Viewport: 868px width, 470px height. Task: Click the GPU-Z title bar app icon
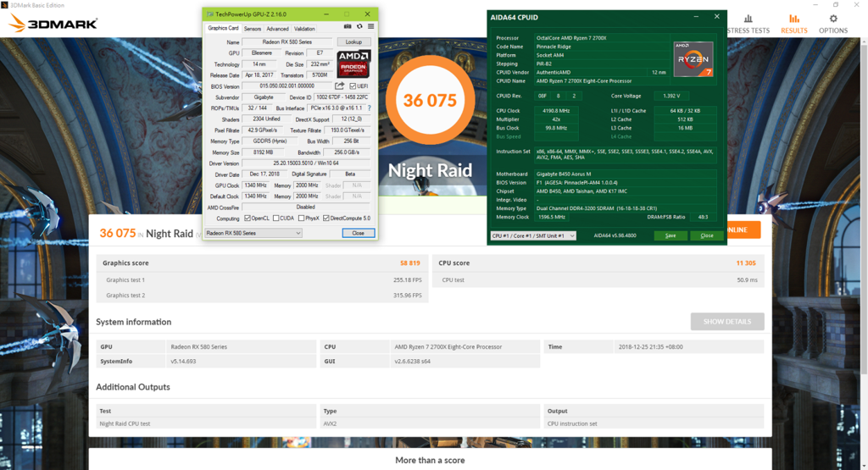click(x=210, y=14)
